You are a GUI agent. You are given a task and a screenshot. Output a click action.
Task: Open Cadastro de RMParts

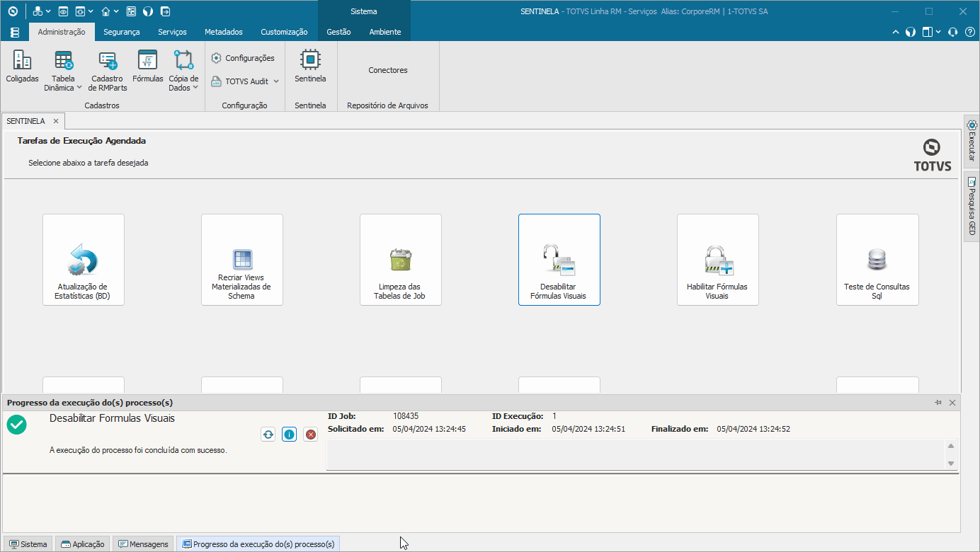click(108, 71)
